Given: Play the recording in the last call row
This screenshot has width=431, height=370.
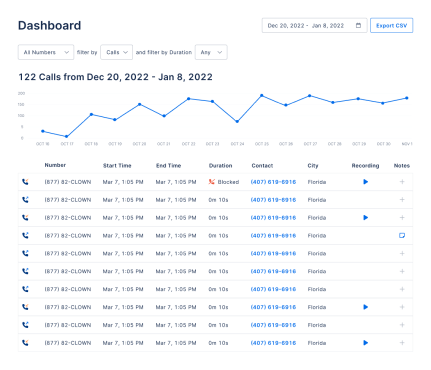Looking at the screenshot, I should click(366, 343).
